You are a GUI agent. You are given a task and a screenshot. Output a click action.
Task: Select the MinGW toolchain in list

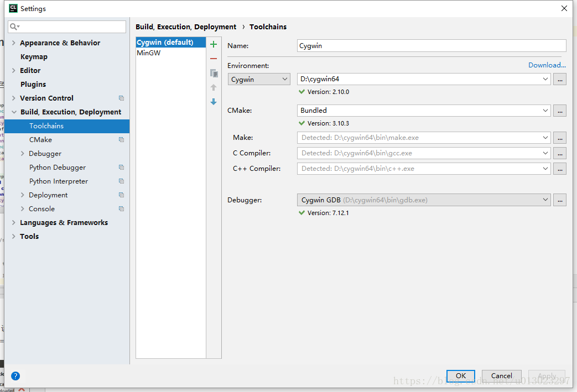149,53
